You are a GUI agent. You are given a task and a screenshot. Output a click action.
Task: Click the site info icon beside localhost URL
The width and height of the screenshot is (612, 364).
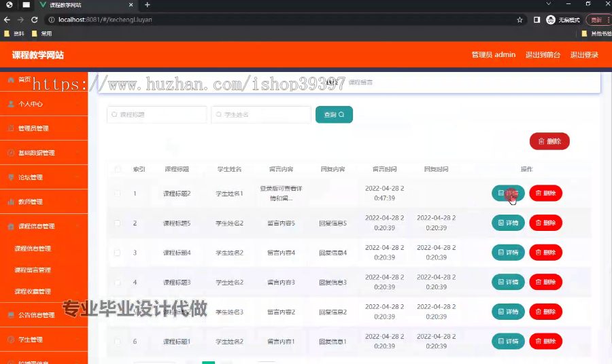point(52,20)
